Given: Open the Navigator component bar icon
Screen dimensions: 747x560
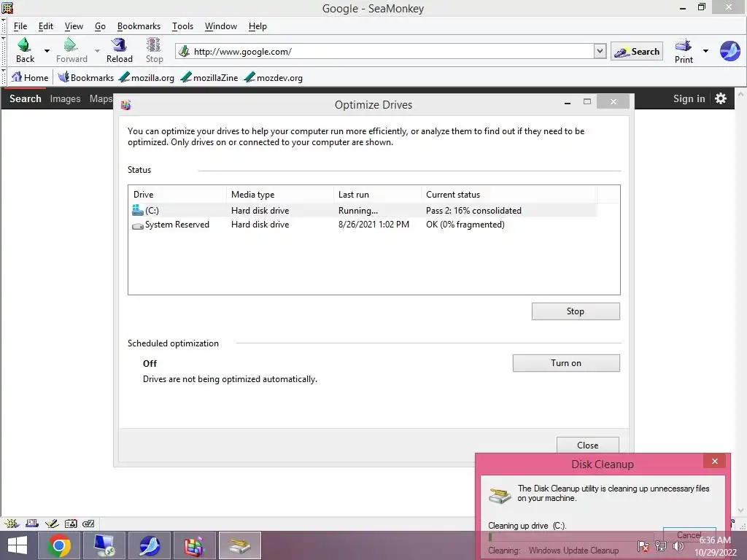Looking at the screenshot, I should pyautogui.click(x=12, y=524).
